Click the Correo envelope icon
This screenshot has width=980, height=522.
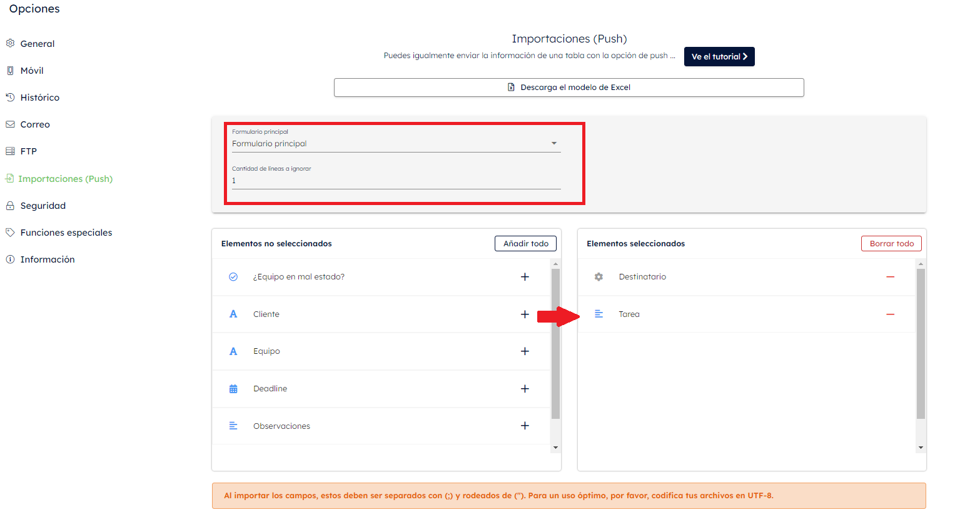coord(10,124)
